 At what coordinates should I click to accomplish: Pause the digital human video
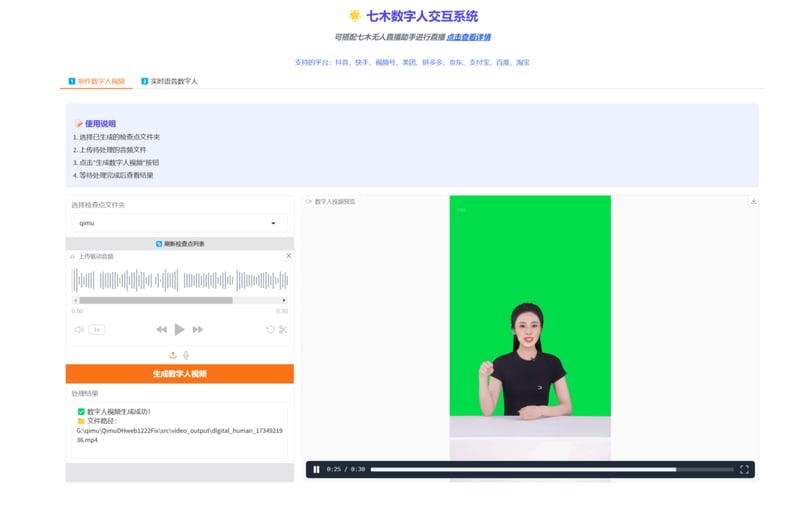tap(317, 469)
